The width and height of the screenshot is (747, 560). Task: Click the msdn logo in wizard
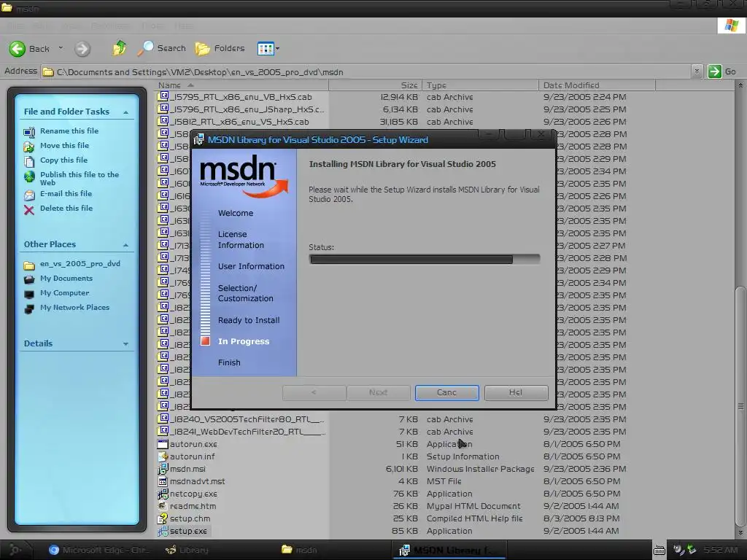click(244, 175)
